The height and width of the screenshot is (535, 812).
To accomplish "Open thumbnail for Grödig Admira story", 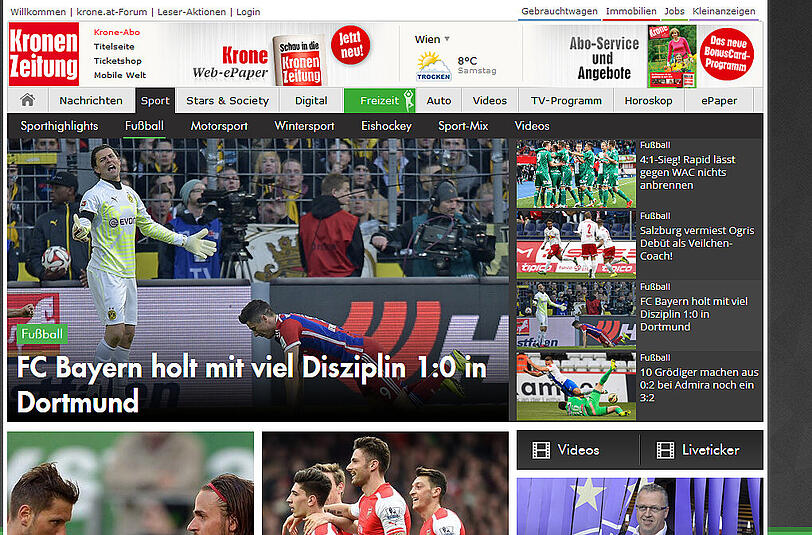I will point(576,386).
